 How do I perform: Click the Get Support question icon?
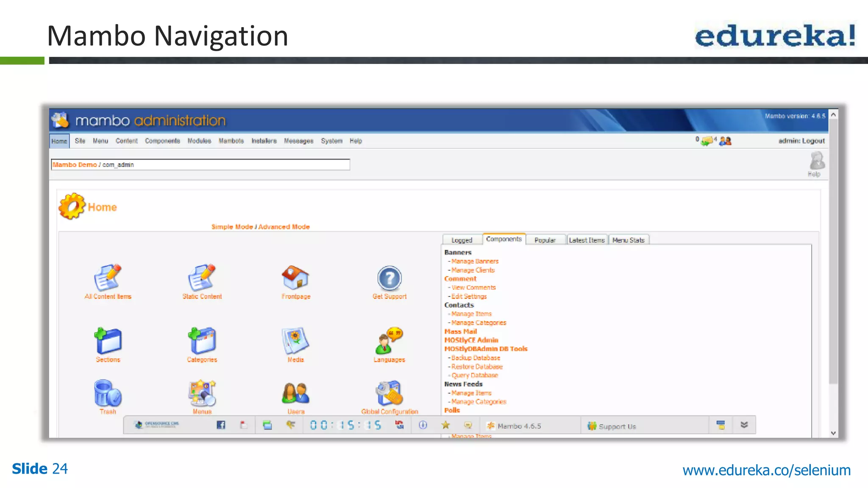pos(389,278)
